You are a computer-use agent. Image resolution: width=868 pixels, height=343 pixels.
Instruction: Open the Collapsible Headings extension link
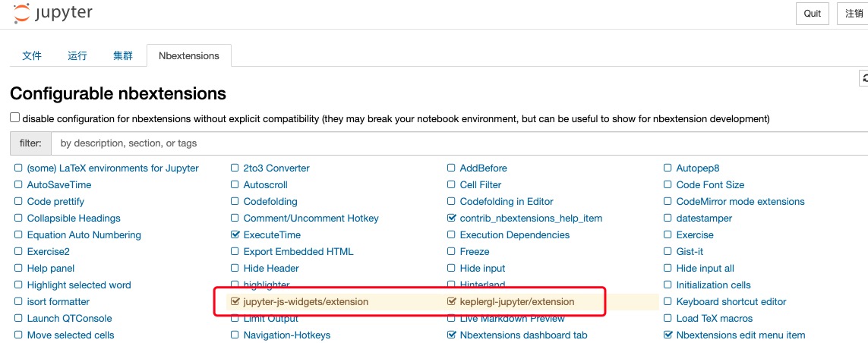click(74, 218)
